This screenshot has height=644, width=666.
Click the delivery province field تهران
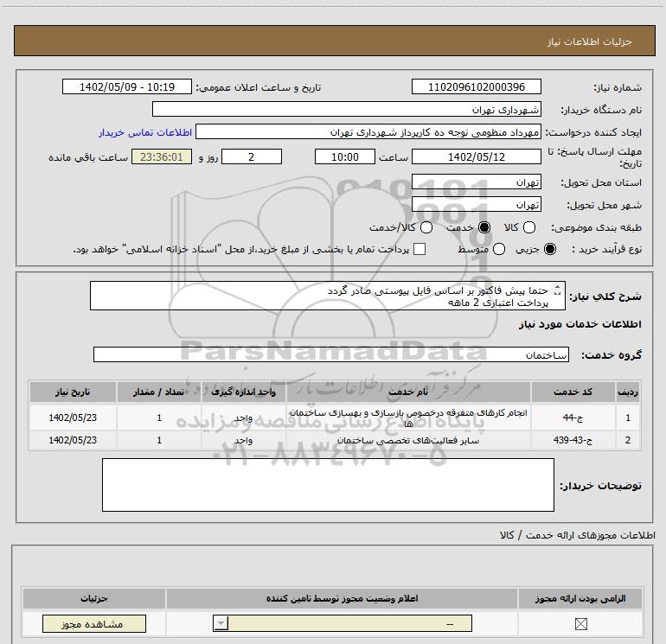click(x=476, y=182)
